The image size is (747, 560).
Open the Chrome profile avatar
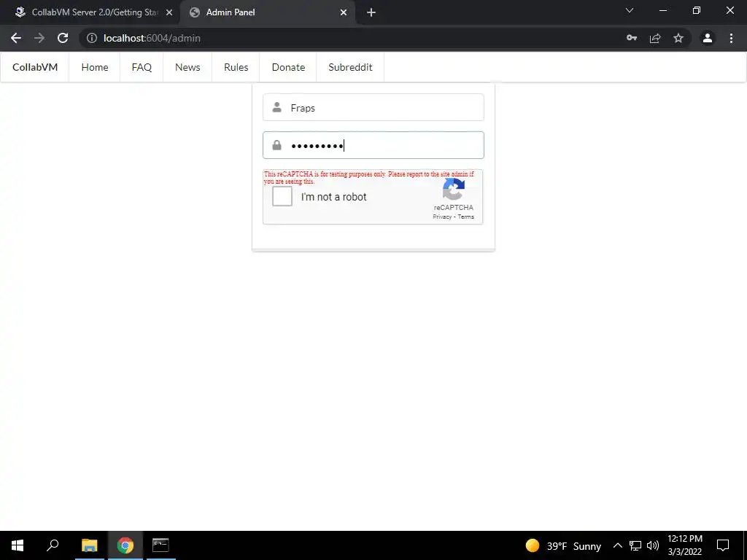pyautogui.click(x=708, y=38)
